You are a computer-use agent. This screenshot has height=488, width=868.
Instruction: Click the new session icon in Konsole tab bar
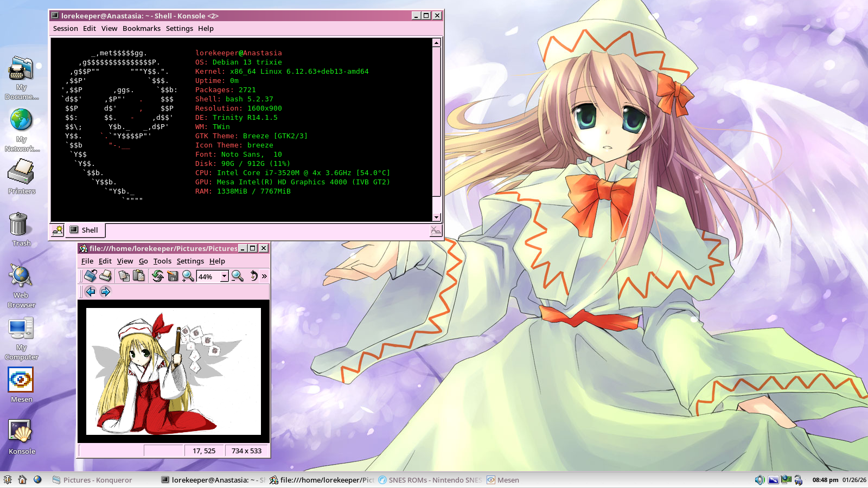pos(58,230)
